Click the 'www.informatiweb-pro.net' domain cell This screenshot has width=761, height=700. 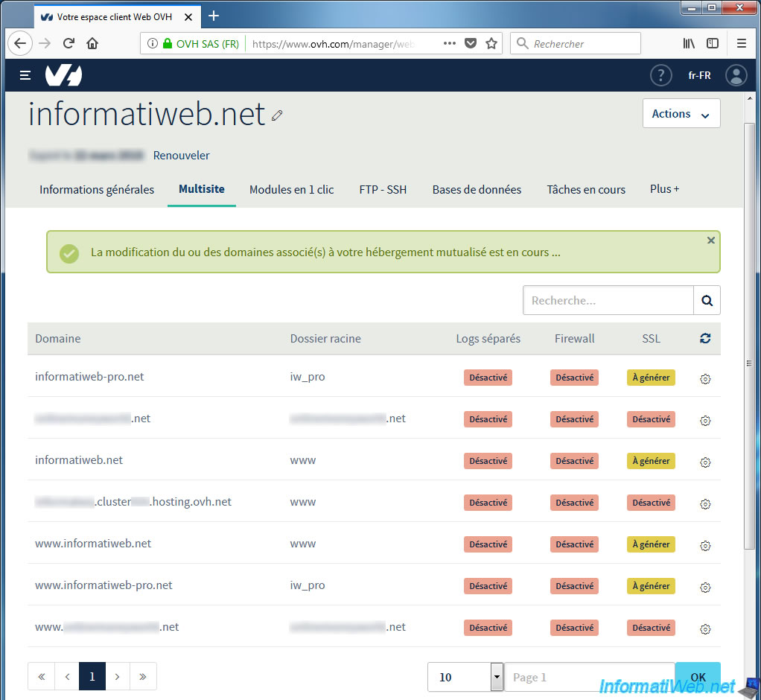pos(104,585)
